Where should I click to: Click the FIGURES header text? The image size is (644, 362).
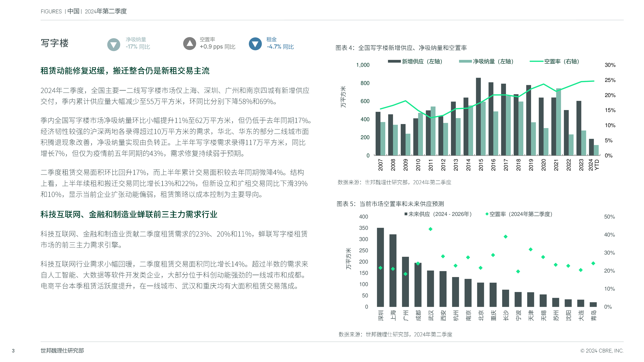[51, 11]
